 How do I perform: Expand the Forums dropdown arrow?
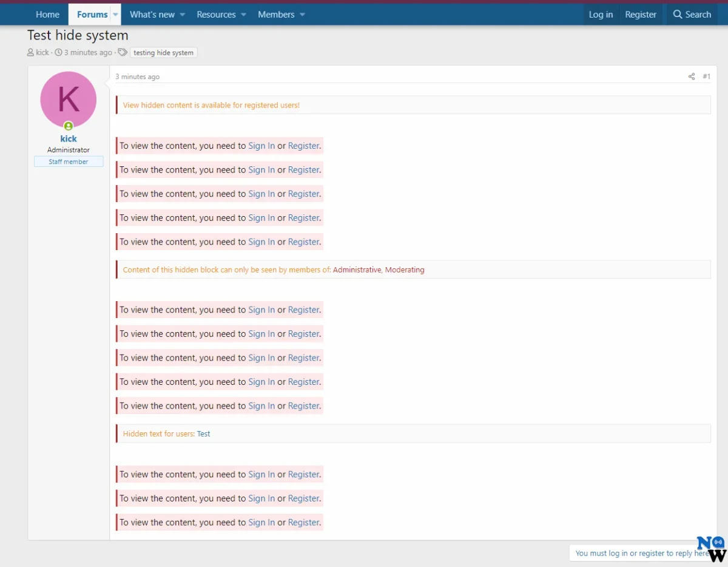pos(115,15)
